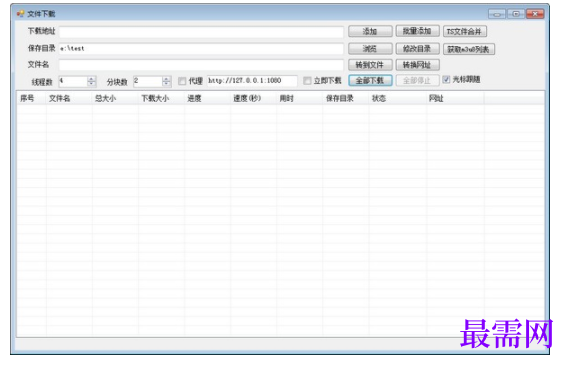Decrease the 分块数 value with down arrow
Image resolution: width=572 pixels, height=365 pixels.
tap(166, 84)
